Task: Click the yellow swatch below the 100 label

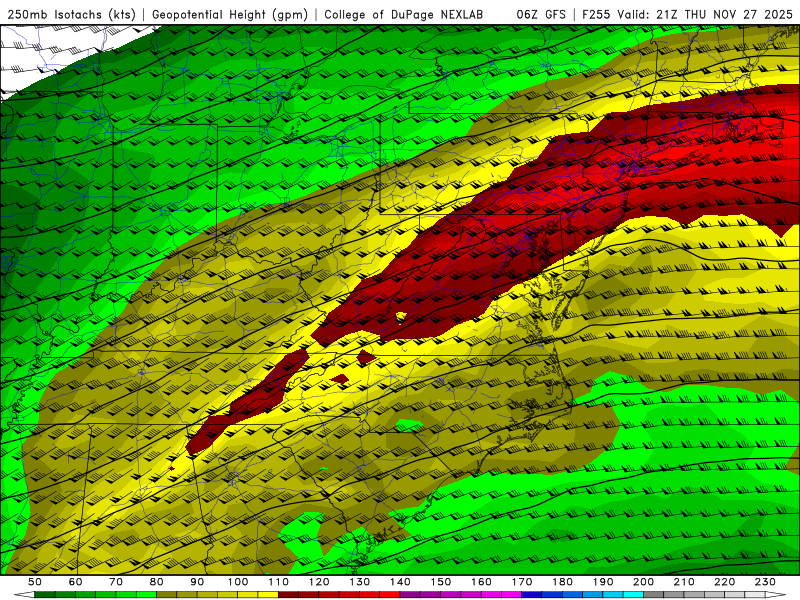Action: pos(247,595)
